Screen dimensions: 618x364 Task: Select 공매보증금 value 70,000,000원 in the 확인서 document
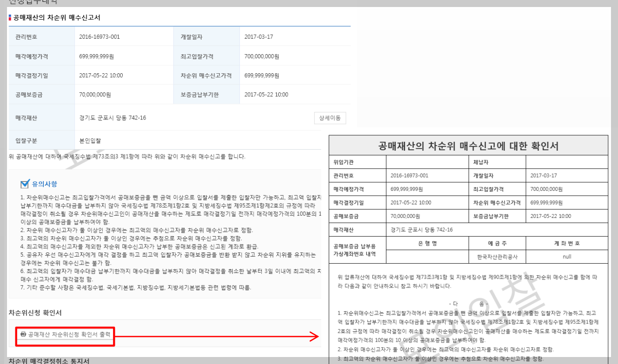pyautogui.click(x=405, y=216)
